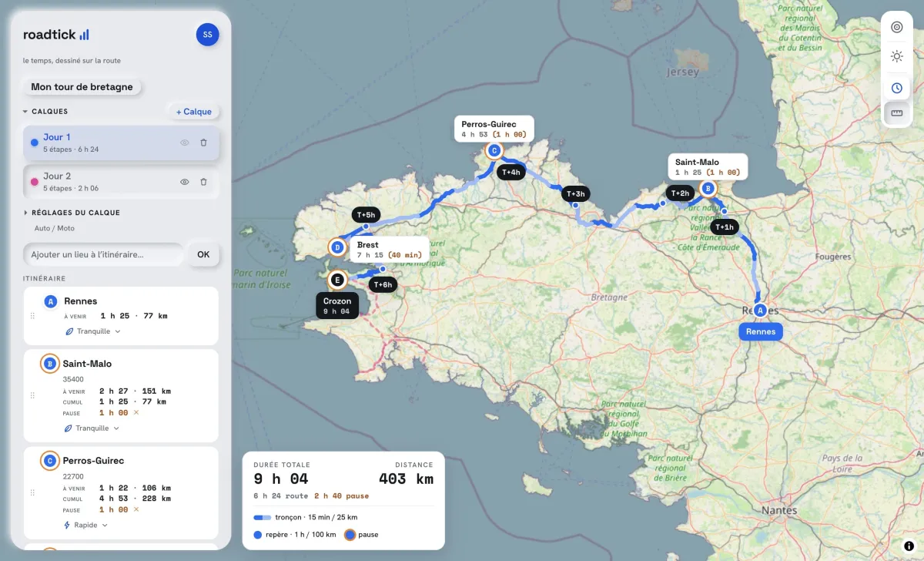Image resolution: width=924 pixels, height=561 pixels.
Task: Add a new layer with + Calque
Action: [194, 112]
